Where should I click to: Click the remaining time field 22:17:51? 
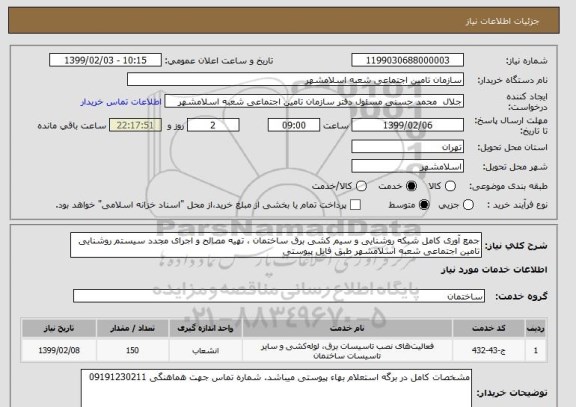136,125
